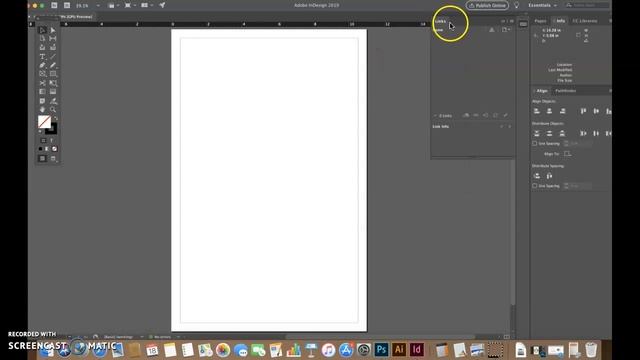Click Distribute Vertical Space icon
The width and height of the screenshot is (640, 360).
pos(537,176)
